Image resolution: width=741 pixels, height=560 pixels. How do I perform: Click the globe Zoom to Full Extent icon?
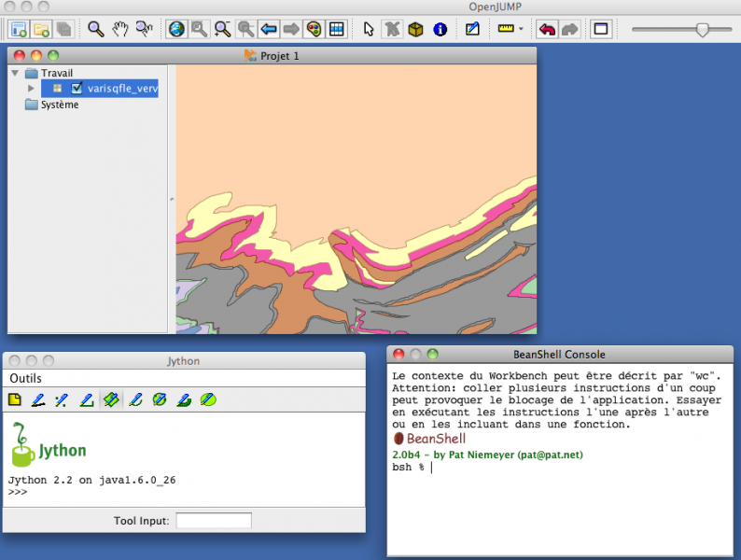(176, 29)
